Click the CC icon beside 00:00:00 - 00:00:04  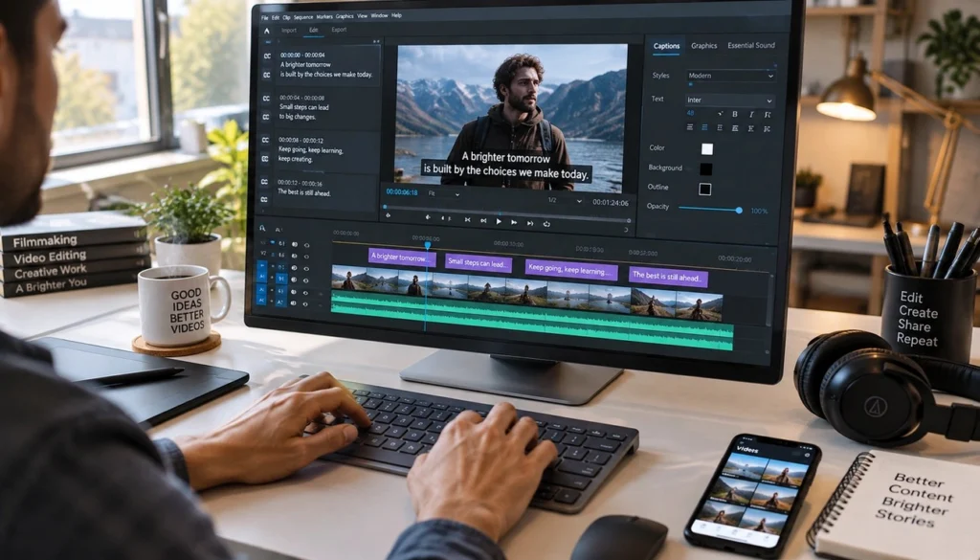pyautogui.click(x=267, y=56)
